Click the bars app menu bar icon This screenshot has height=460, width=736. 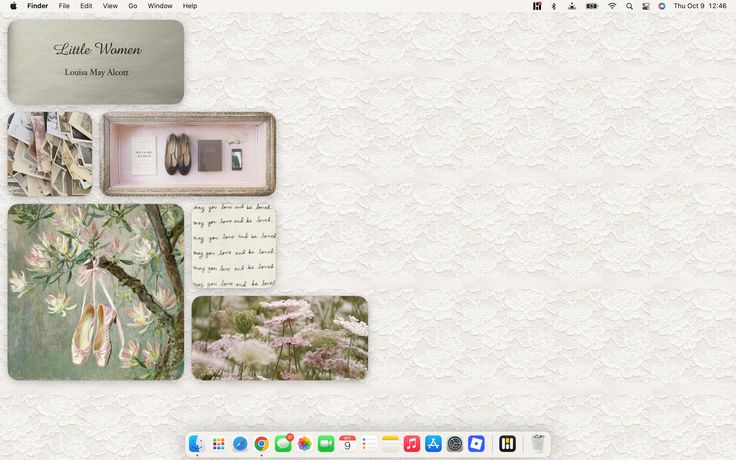(537, 6)
